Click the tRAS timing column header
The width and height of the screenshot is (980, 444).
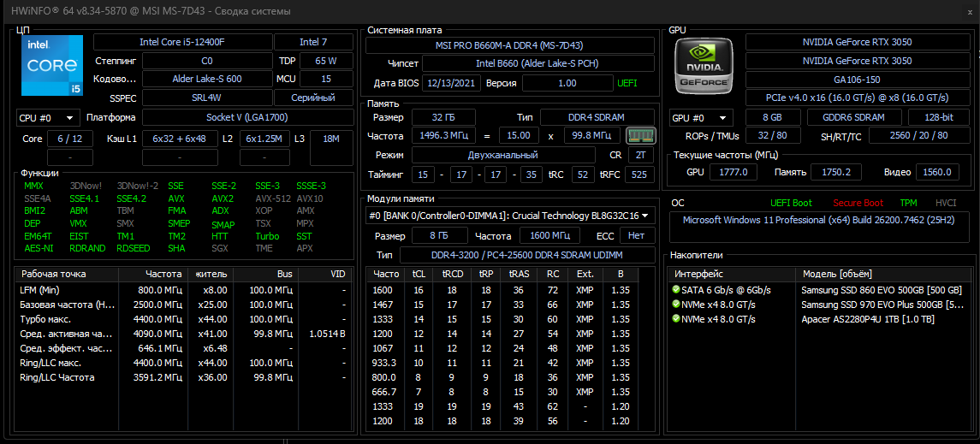click(x=518, y=274)
